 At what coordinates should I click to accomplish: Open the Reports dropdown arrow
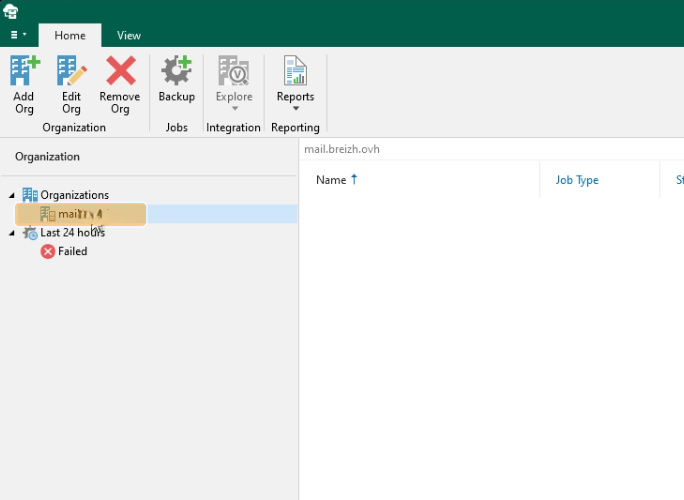pyautogui.click(x=296, y=108)
